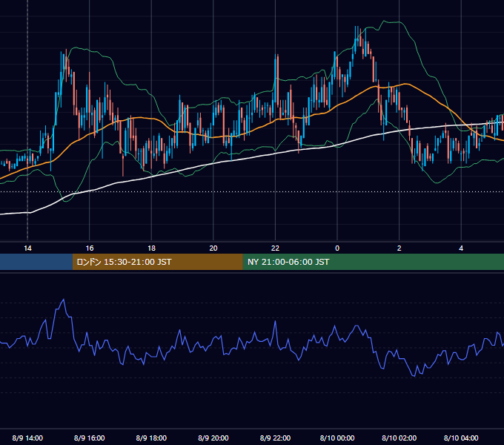This screenshot has width=504, height=445.
Task: Click the 8/9 16:00 time label
Action: [x=90, y=438]
